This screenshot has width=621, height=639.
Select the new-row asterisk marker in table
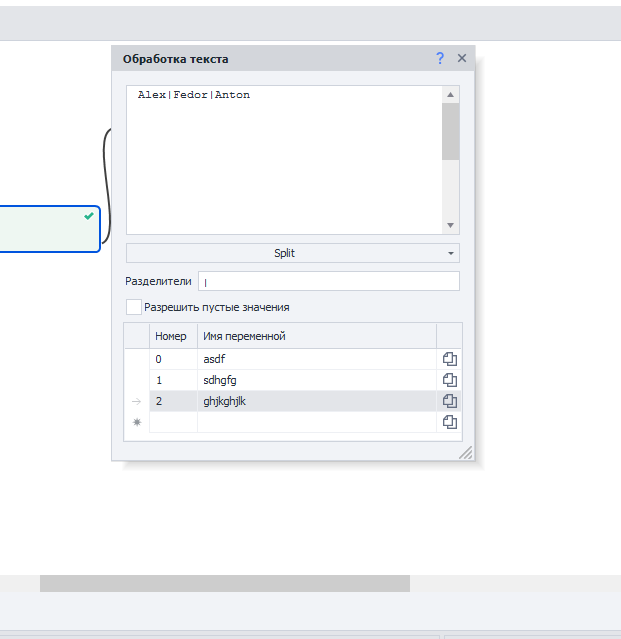pos(137,422)
